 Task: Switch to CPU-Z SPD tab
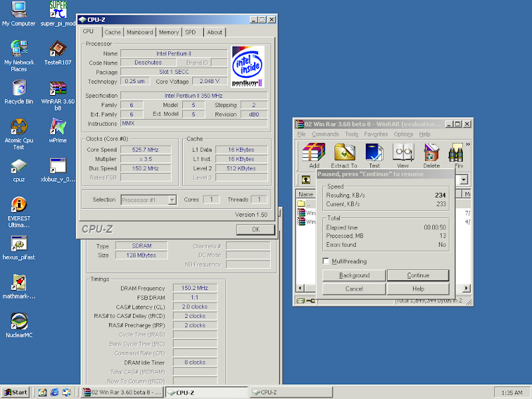(191, 32)
